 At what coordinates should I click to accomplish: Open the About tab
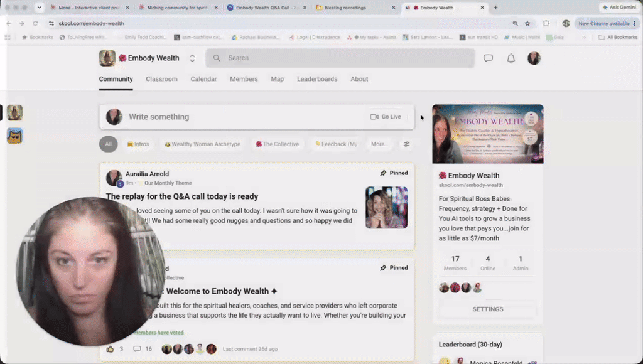pyautogui.click(x=359, y=79)
